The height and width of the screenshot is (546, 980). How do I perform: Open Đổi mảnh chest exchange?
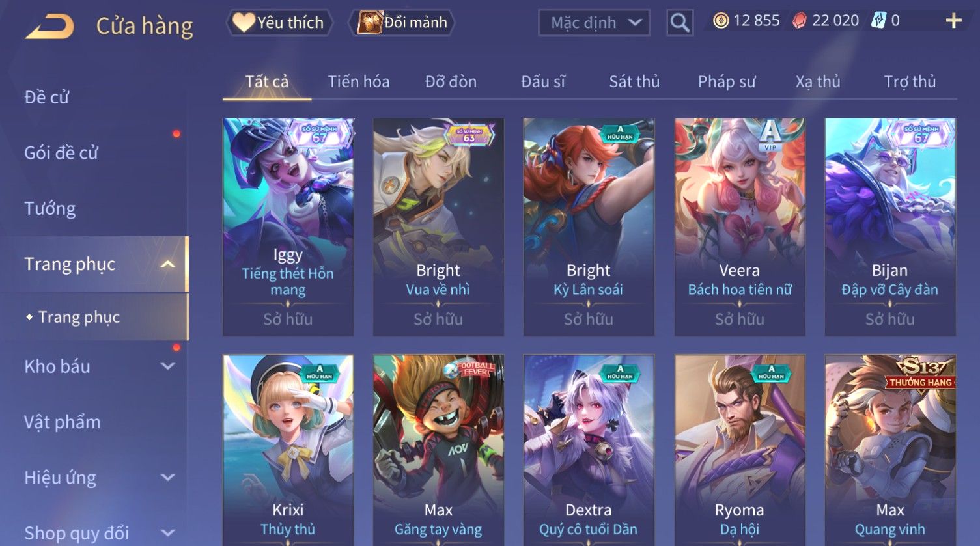pyautogui.click(x=401, y=23)
